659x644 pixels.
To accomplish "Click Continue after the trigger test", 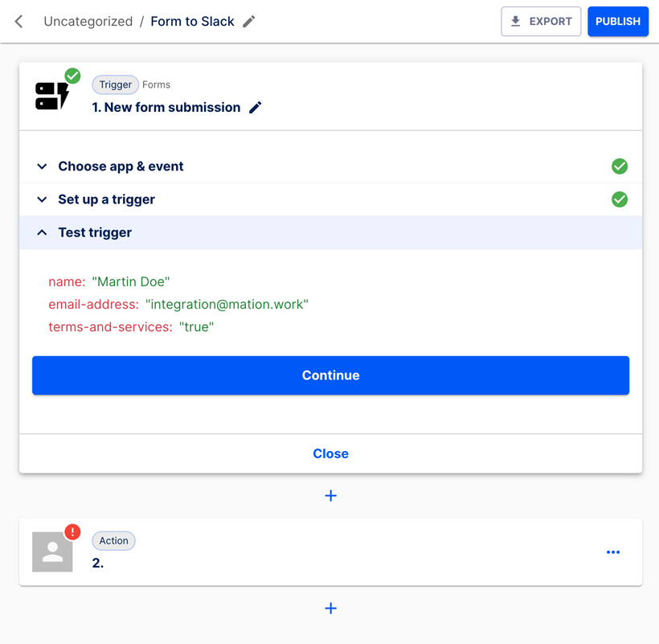I will tap(330, 375).
